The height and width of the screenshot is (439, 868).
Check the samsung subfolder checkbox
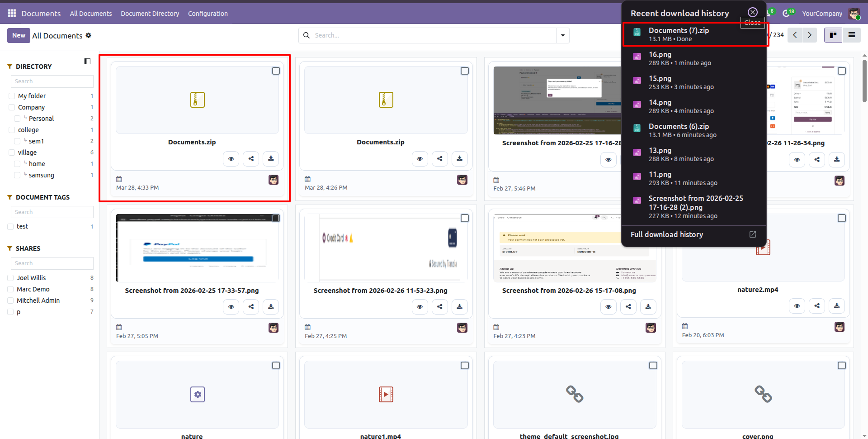[x=17, y=175]
